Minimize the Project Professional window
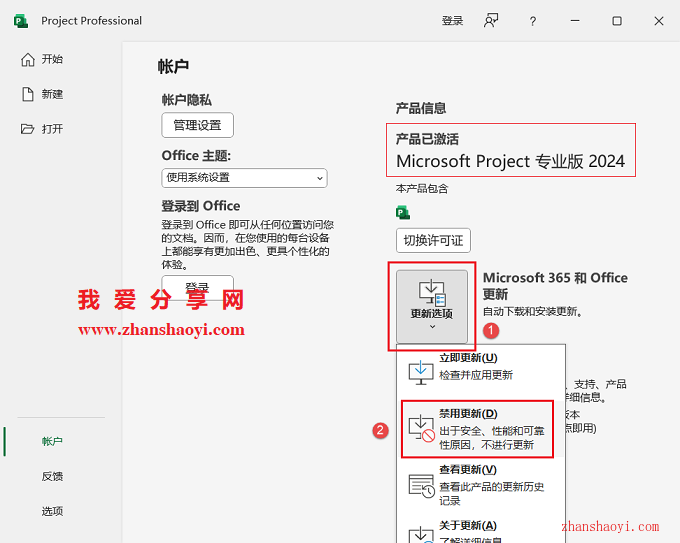Screen dimensions: 680x543 coord(575,21)
